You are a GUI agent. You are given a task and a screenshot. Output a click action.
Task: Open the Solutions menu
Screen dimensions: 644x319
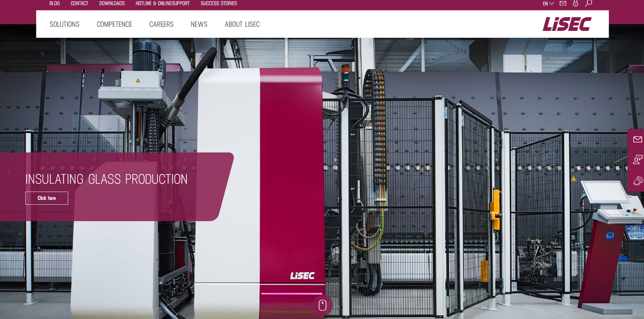(x=64, y=24)
